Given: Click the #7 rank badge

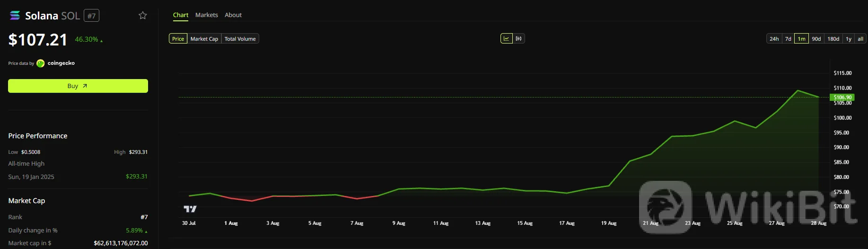Looking at the screenshot, I should click(x=91, y=16).
